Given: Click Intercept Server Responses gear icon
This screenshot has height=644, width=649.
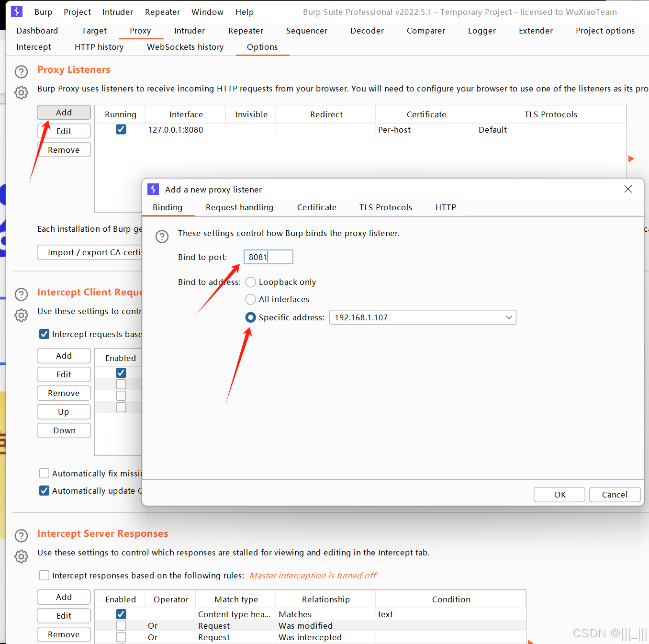Looking at the screenshot, I should click(x=21, y=556).
